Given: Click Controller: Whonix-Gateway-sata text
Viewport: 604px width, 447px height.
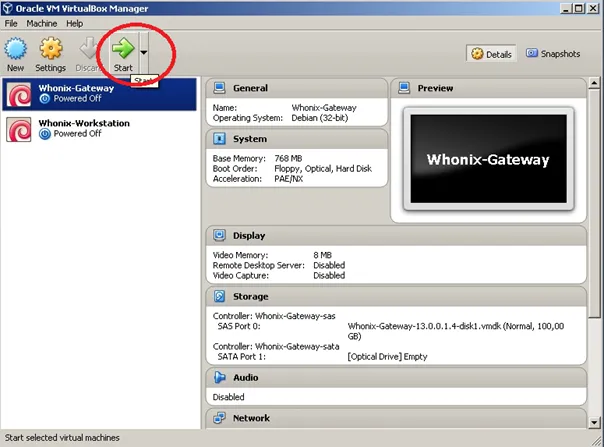Looking at the screenshot, I should (276, 346).
